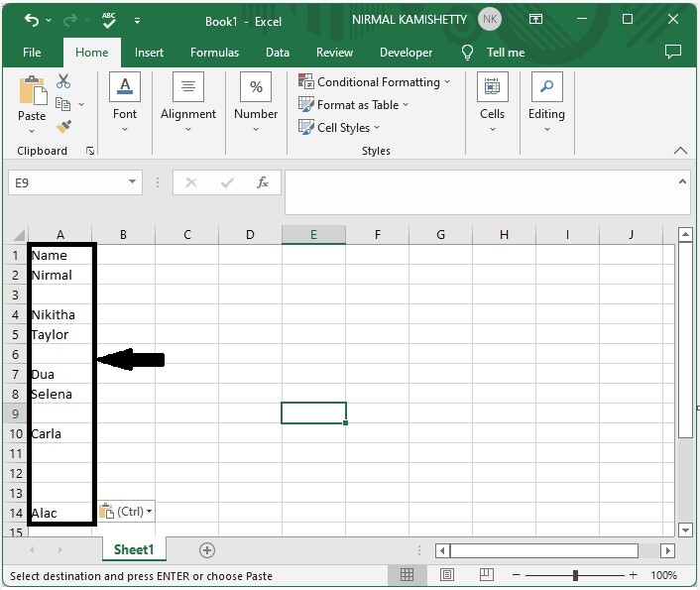Open Ribbon Display Options icon

click(x=535, y=19)
